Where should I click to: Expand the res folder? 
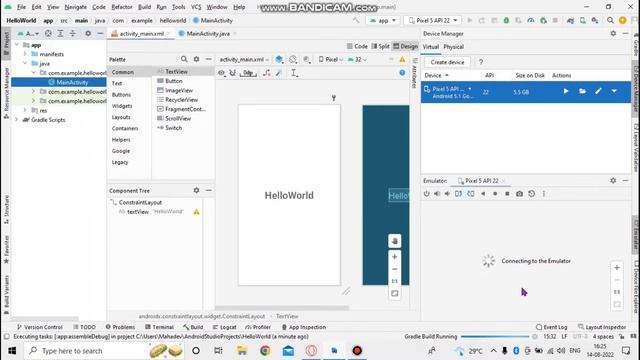(25, 110)
